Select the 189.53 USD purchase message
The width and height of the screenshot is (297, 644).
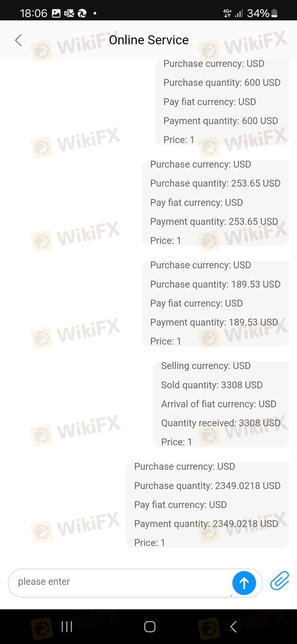click(x=215, y=303)
